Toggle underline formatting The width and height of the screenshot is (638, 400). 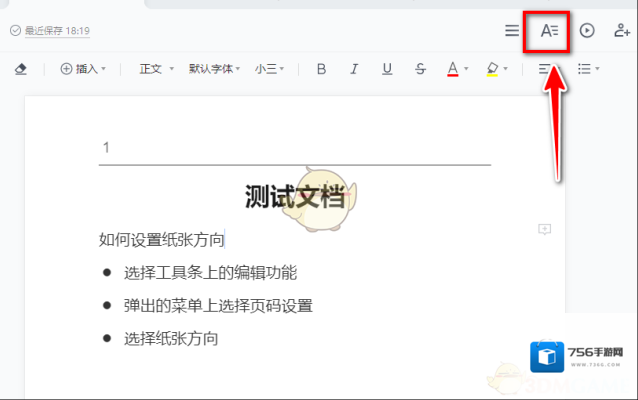(x=387, y=69)
